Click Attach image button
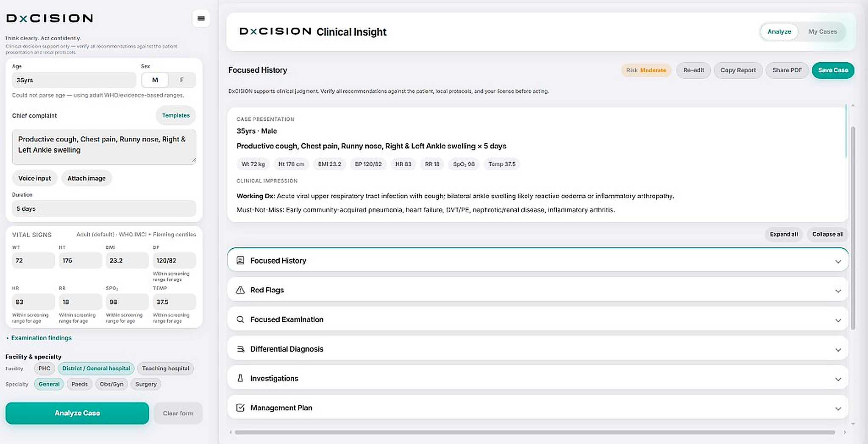The height and width of the screenshot is (444, 868). pos(86,178)
